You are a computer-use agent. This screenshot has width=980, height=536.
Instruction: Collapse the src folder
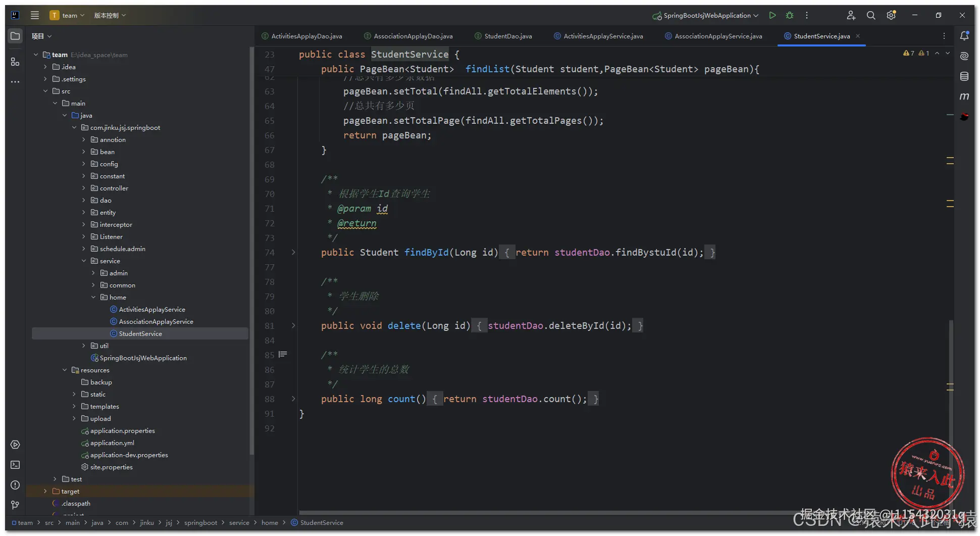click(45, 91)
